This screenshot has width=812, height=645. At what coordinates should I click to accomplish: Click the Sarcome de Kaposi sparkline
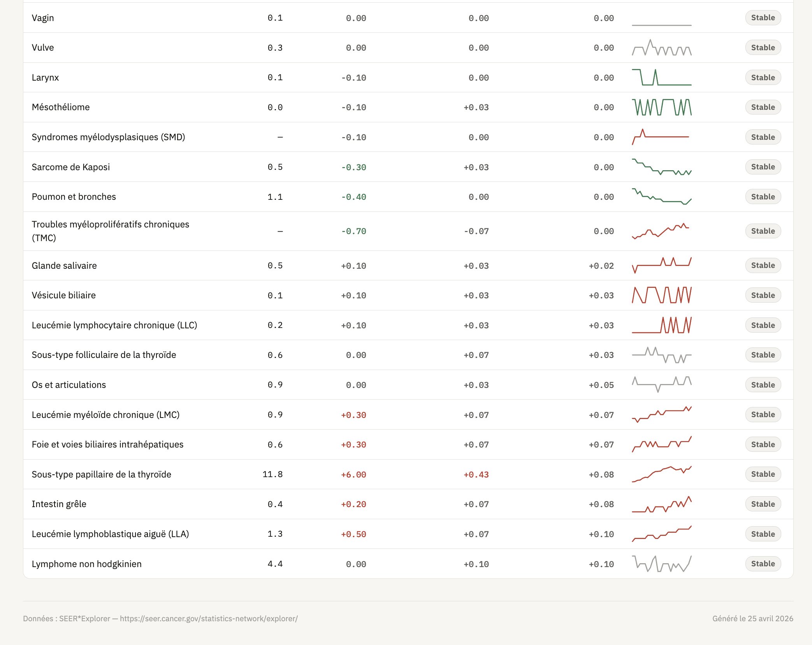[x=661, y=167]
